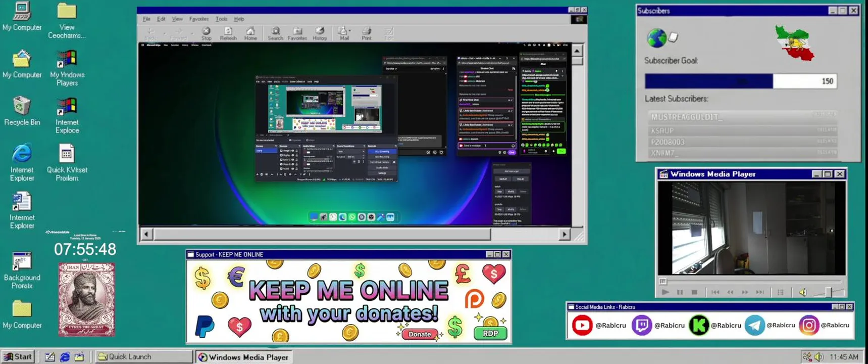This screenshot has height=364, width=868.
Task: Click the Instagram icon in Social Media Links
Action: point(808,325)
